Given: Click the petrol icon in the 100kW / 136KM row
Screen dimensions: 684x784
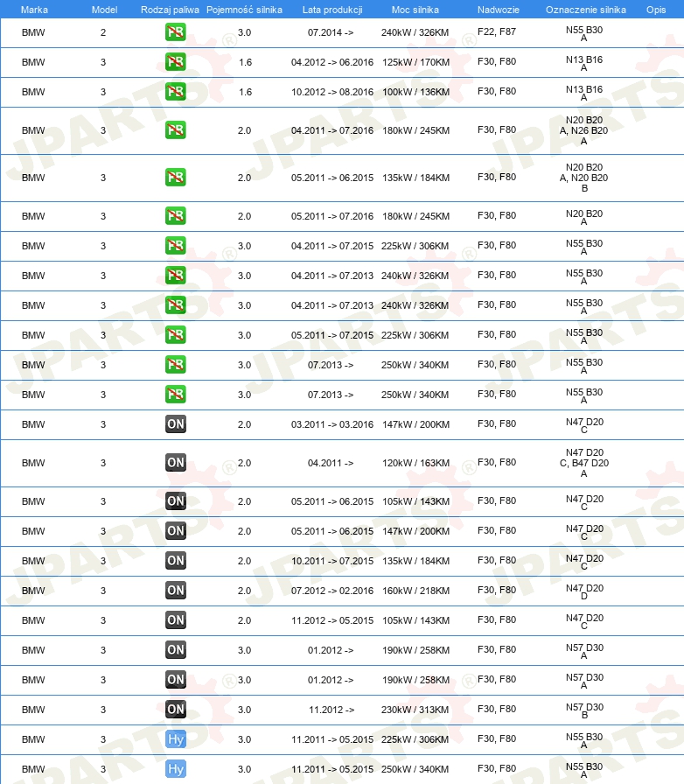Looking at the screenshot, I should coord(176,92).
